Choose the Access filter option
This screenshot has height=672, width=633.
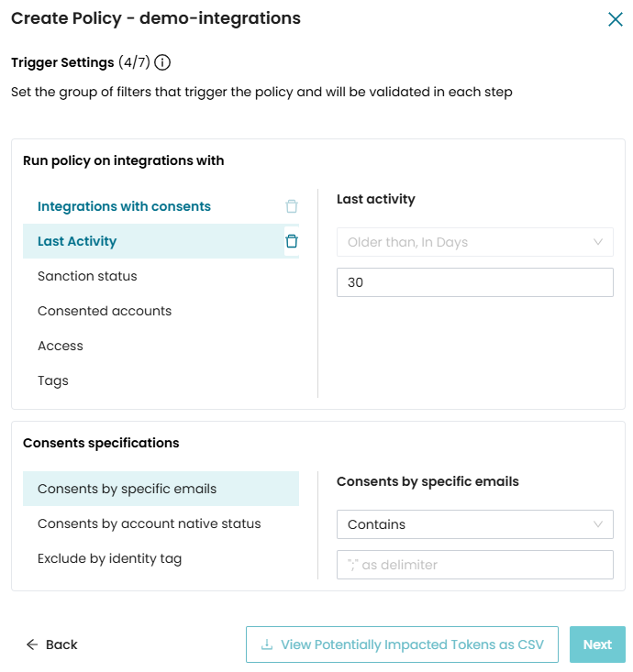click(x=61, y=346)
